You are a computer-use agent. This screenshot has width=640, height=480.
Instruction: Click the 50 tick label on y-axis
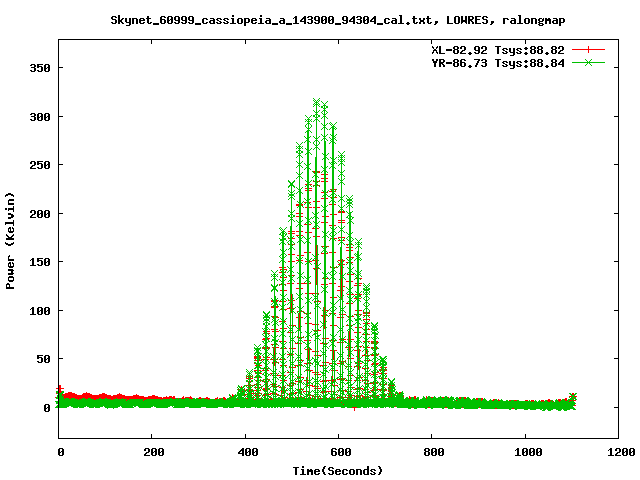coord(44,359)
